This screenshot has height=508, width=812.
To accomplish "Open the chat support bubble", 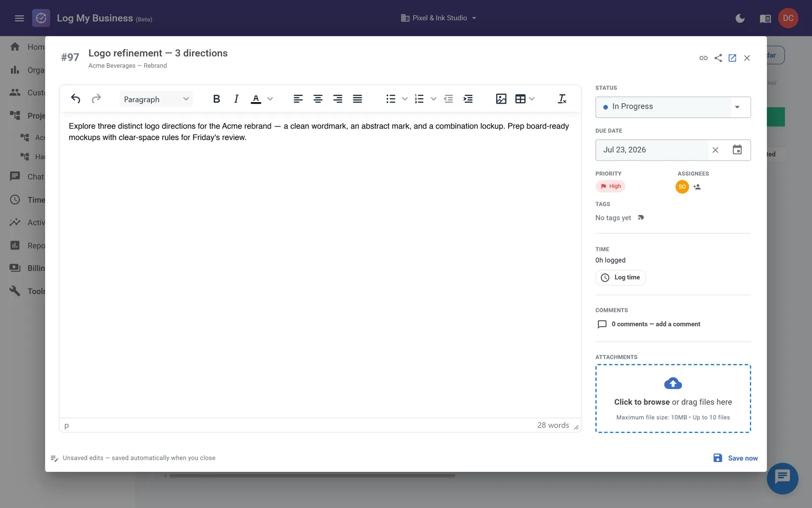I will point(783,478).
